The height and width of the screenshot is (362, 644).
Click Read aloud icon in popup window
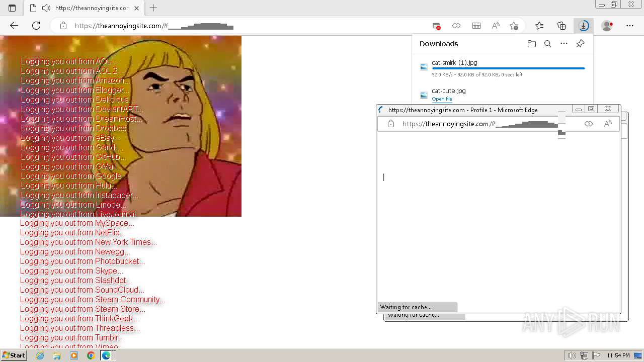tap(608, 124)
